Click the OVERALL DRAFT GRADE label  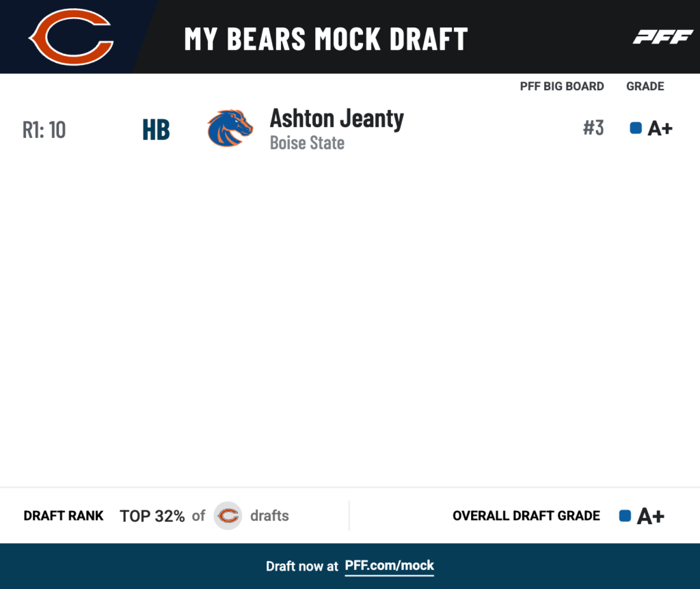(526, 516)
